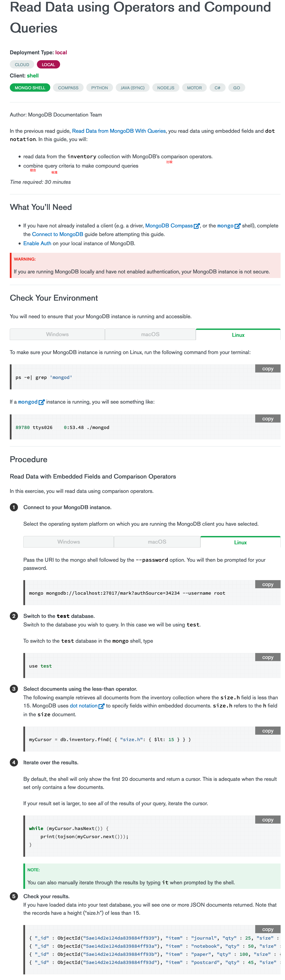Click external link icon after dot notation
This screenshot has height=980, width=285.
pyautogui.click(x=101, y=706)
